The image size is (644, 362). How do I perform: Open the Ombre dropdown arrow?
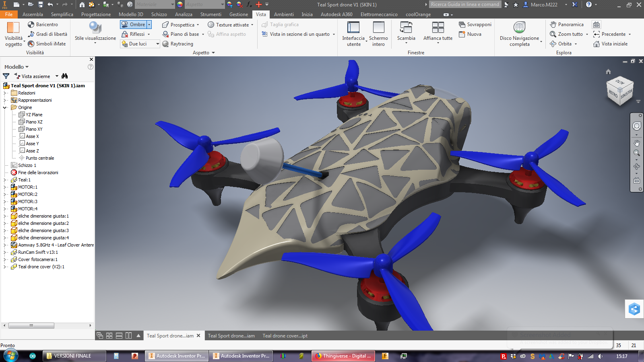coord(149,25)
